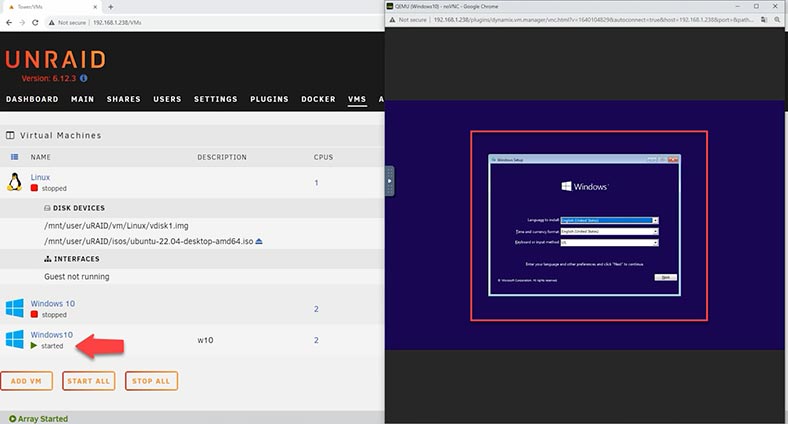Toggle the VM list view icon beside NAME
788x424 pixels.
click(15, 157)
